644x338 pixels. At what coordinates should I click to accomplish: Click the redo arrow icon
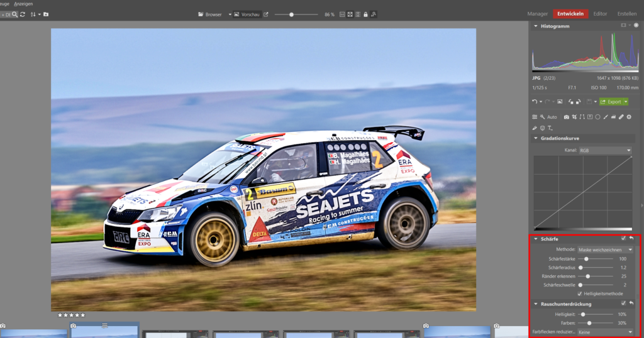point(547,102)
